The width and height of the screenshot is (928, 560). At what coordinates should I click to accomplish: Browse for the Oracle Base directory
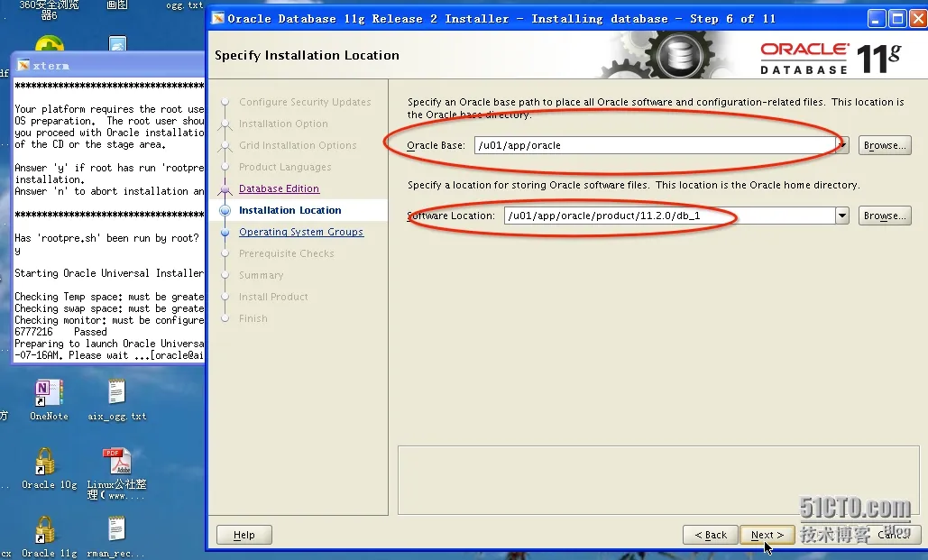pyautogui.click(x=885, y=145)
